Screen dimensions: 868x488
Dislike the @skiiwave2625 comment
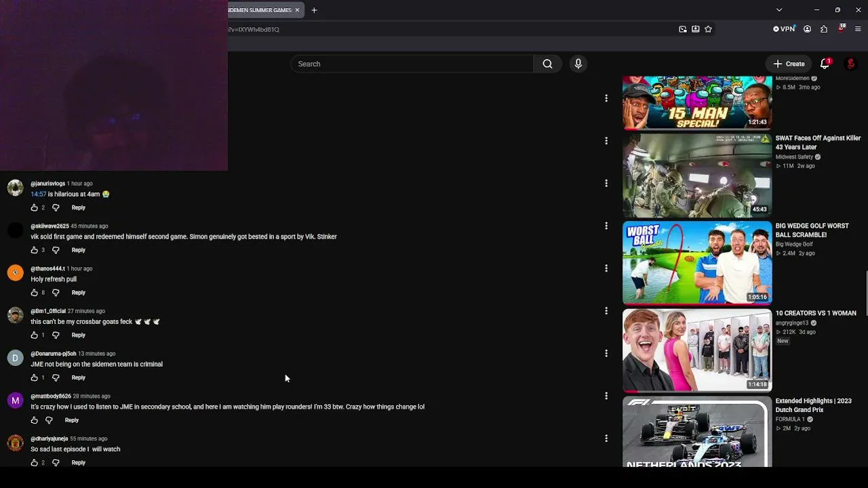click(56, 250)
